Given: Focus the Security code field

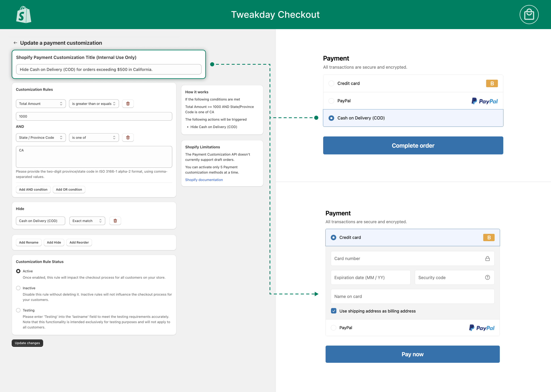Looking at the screenshot, I should 455,277.
